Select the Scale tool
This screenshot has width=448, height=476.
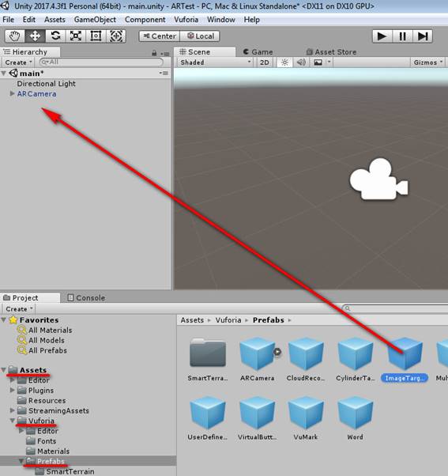pos(76,36)
